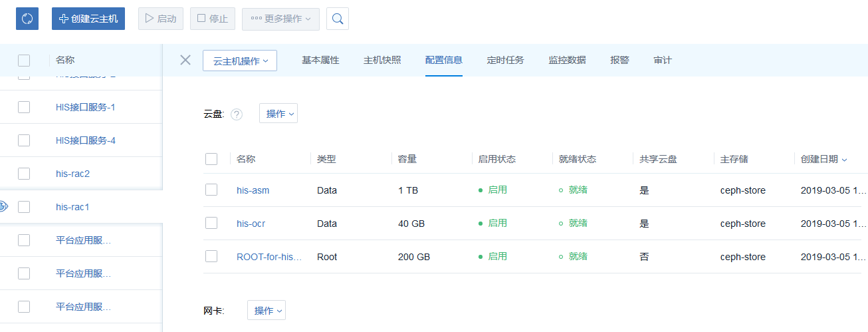
Task: Open the 更多操作 dropdown
Action: click(x=280, y=19)
